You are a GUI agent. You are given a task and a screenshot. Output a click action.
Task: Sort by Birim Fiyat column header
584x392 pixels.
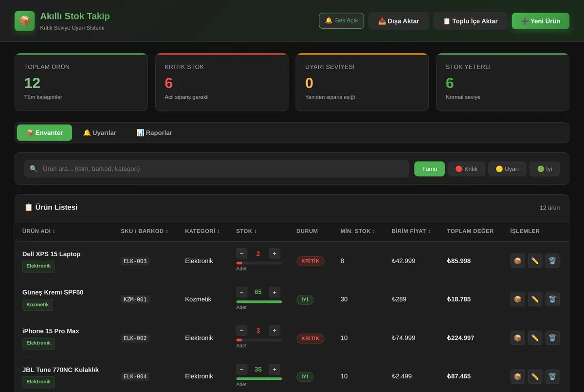[x=411, y=231]
